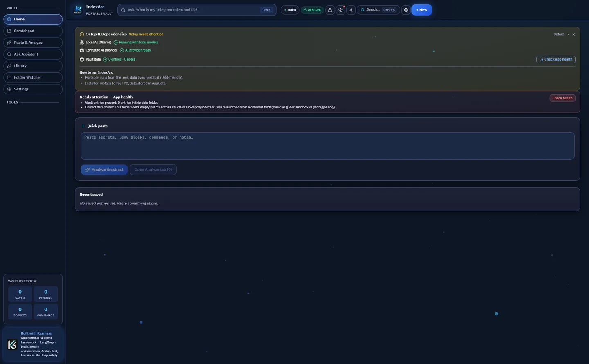Screen dimensions: 589x364
Task: Click the AES-256 encryption badge
Action: point(312,10)
